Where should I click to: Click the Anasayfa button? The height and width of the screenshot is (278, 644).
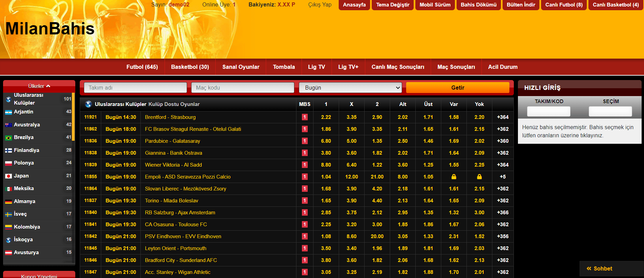pyautogui.click(x=354, y=5)
